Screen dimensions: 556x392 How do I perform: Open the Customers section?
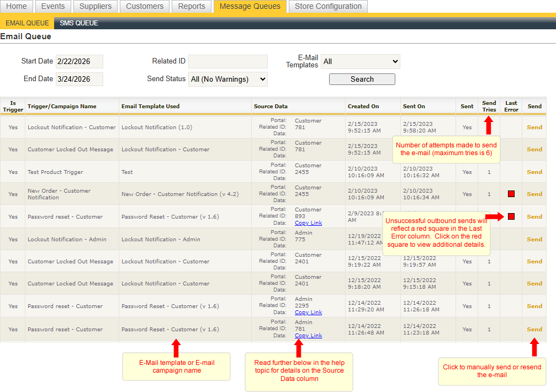(x=144, y=6)
